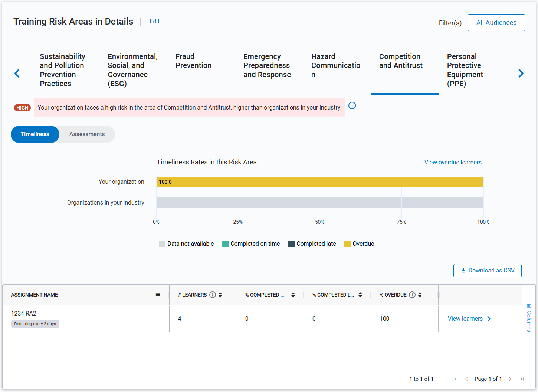The height and width of the screenshot is (392, 538).
Task: Click the yellow Your organization bar
Action: coord(320,182)
